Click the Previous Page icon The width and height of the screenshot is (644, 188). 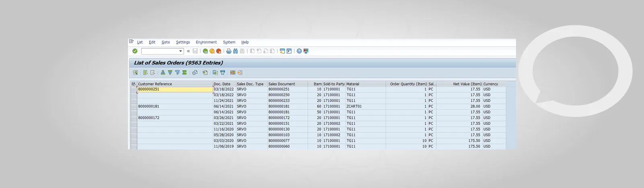coord(259,51)
